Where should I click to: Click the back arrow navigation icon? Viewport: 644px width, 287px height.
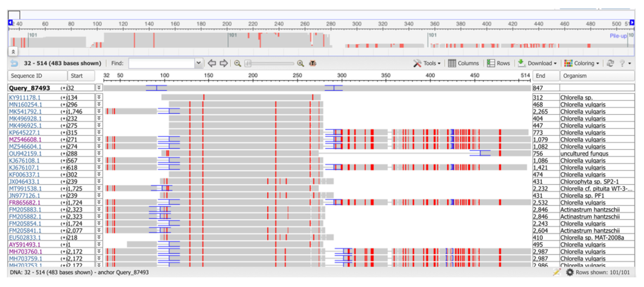(x=212, y=63)
